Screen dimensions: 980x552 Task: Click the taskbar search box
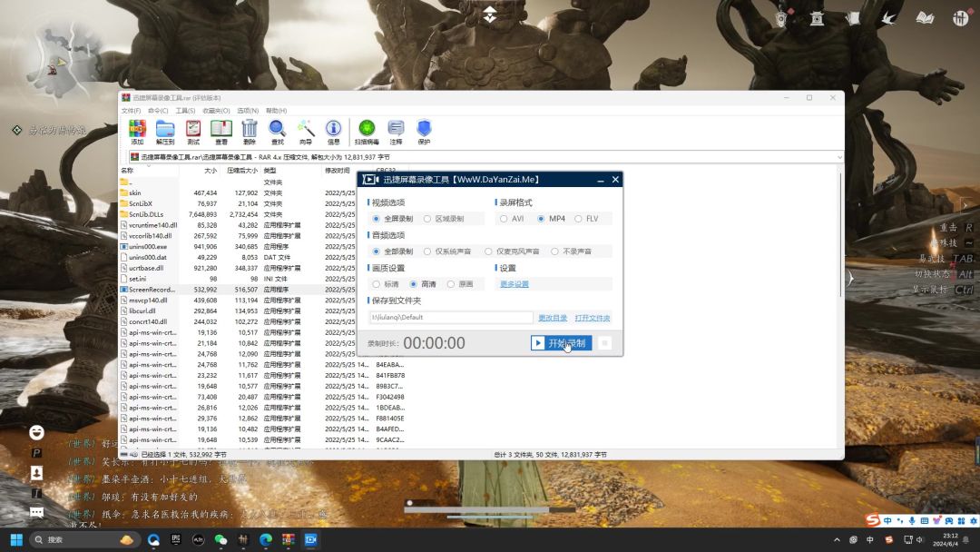[x=84, y=539]
